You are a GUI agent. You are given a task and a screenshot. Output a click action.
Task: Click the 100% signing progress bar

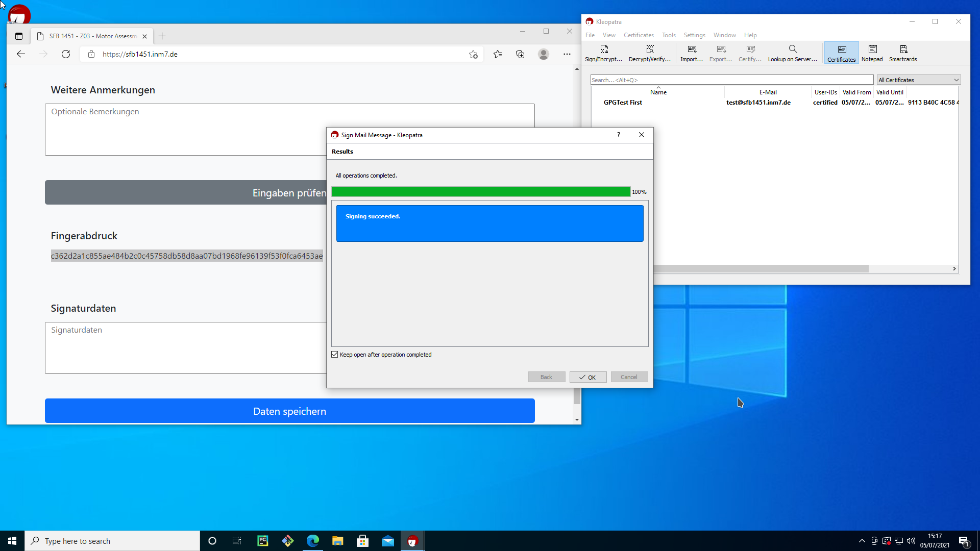click(481, 192)
